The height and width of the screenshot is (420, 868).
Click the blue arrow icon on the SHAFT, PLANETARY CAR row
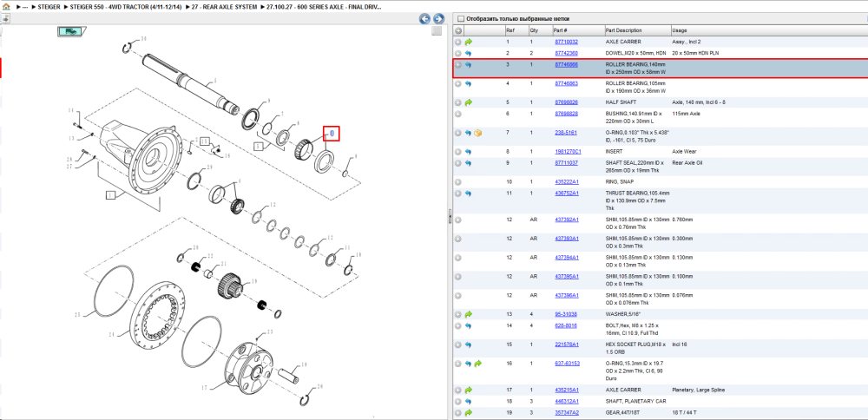pyautogui.click(x=469, y=401)
